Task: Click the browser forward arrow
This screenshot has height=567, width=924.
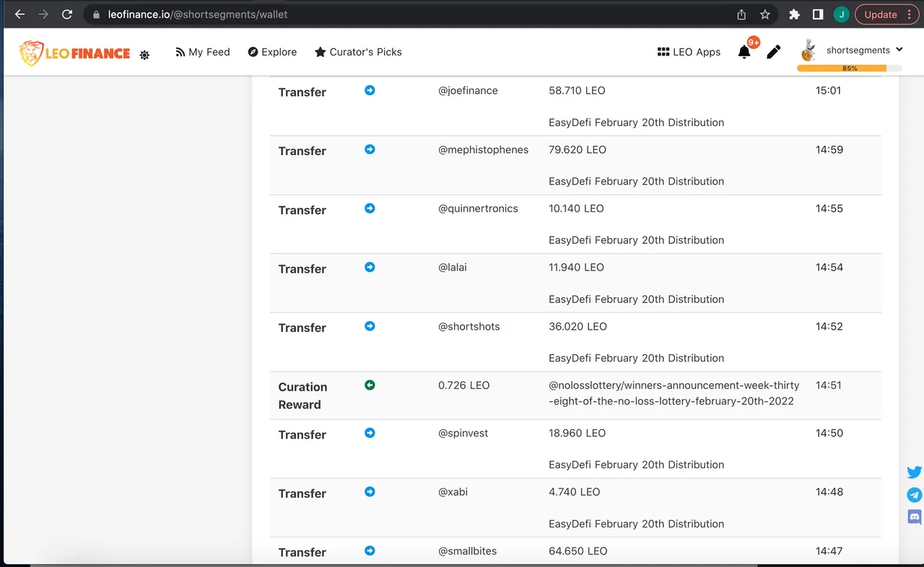Action: pos(43,14)
